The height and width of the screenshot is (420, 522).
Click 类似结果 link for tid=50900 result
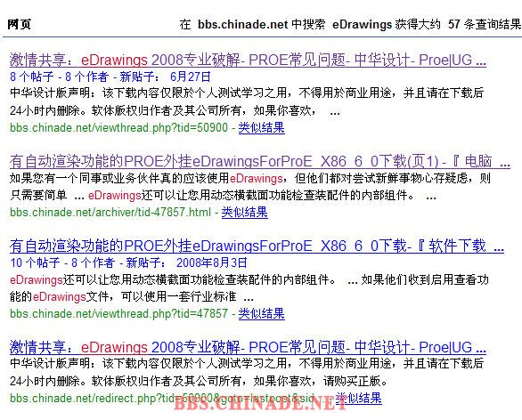click(x=261, y=128)
